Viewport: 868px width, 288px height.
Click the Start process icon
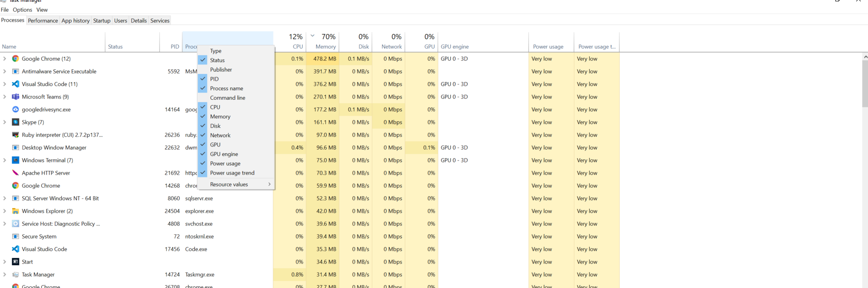(15, 262)
